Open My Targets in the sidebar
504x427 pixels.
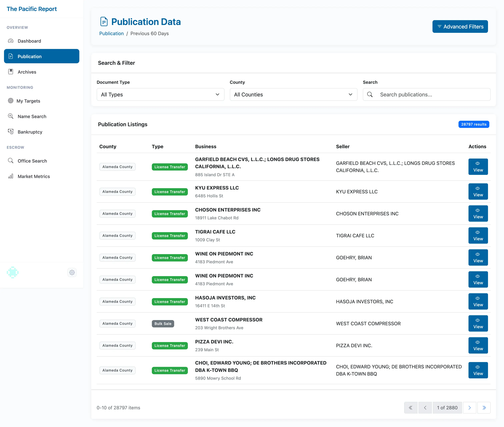tap(42, 101)
